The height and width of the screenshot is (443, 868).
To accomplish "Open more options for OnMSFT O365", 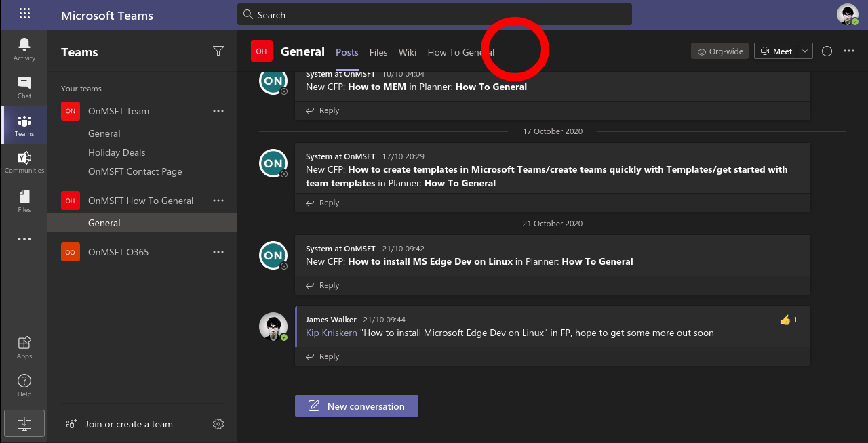I will [218, 252].
